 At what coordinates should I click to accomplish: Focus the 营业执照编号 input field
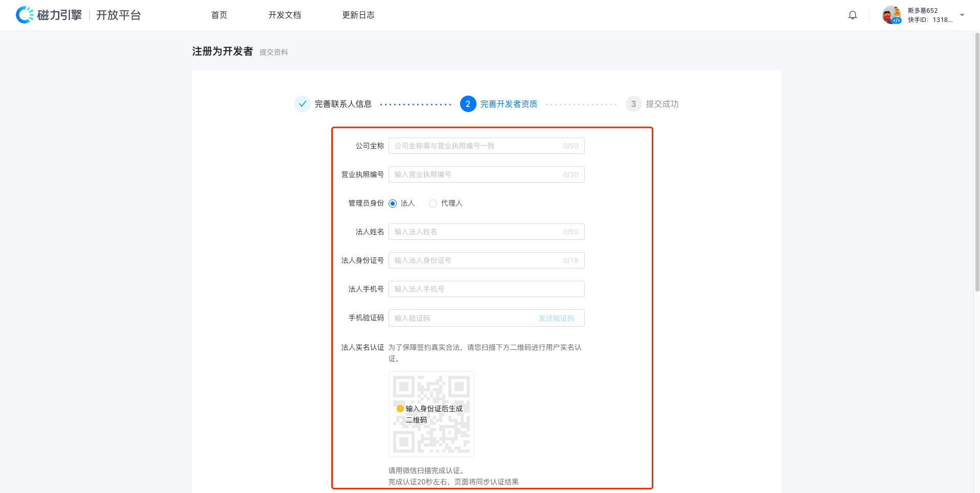click(486, 174)
